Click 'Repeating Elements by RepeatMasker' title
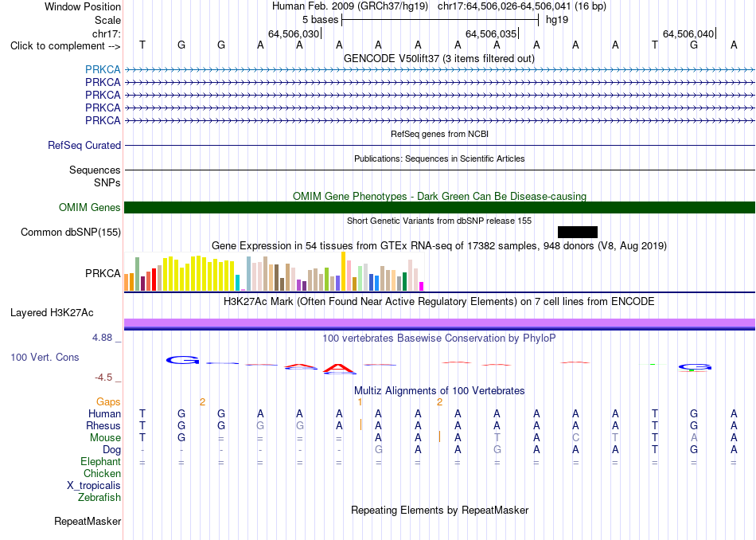This screenshot has height=540, width=756. click(439, 510)
